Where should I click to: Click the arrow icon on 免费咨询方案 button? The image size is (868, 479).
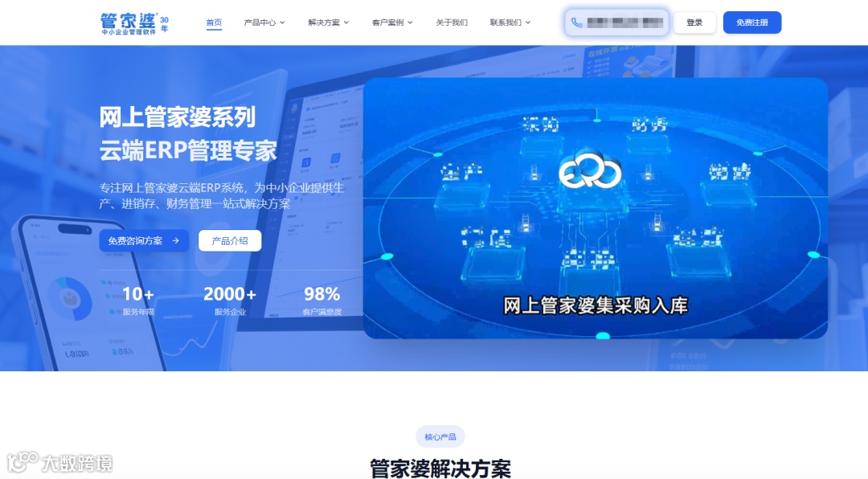175,241
